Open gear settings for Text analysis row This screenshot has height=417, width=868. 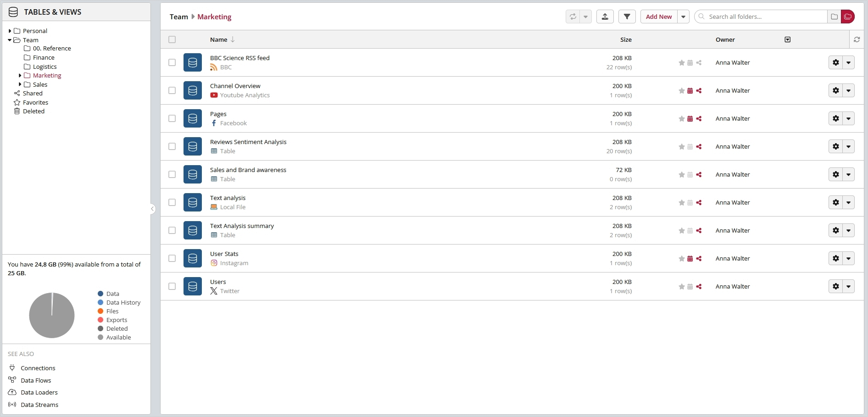836,202
